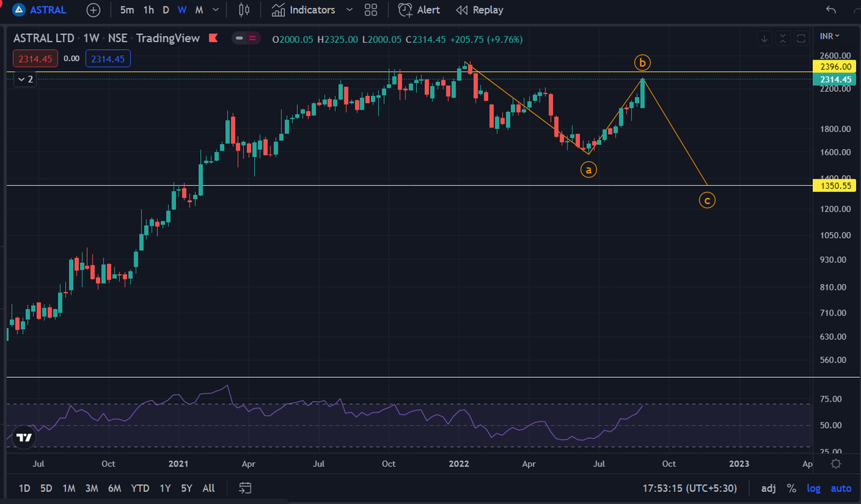Expand the indicator templates dropdown arrow

point(349,10)
